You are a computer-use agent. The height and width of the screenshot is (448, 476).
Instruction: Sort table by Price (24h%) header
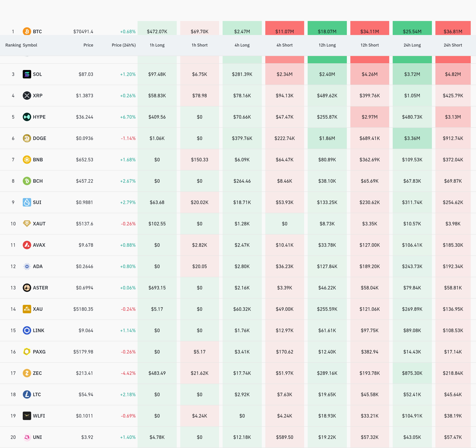(x=124, y=45)
